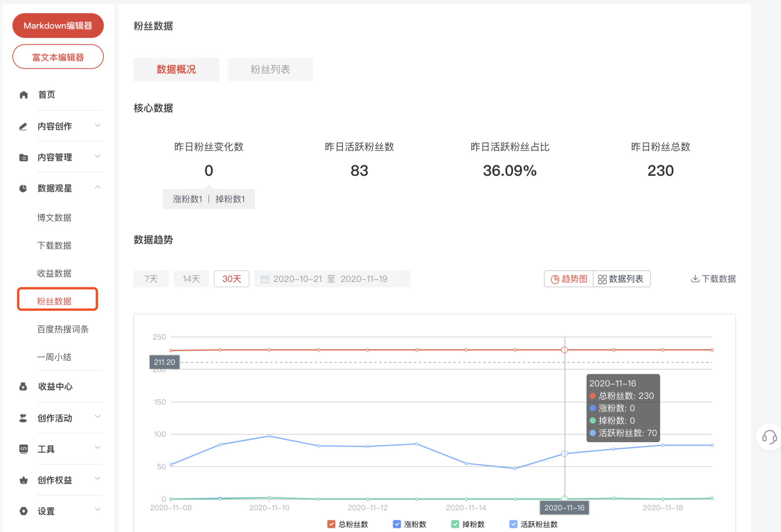Screen dimensions: 781x532
Task: Click the folder icon for 内容管理
Action: click(x=24, y=158)
